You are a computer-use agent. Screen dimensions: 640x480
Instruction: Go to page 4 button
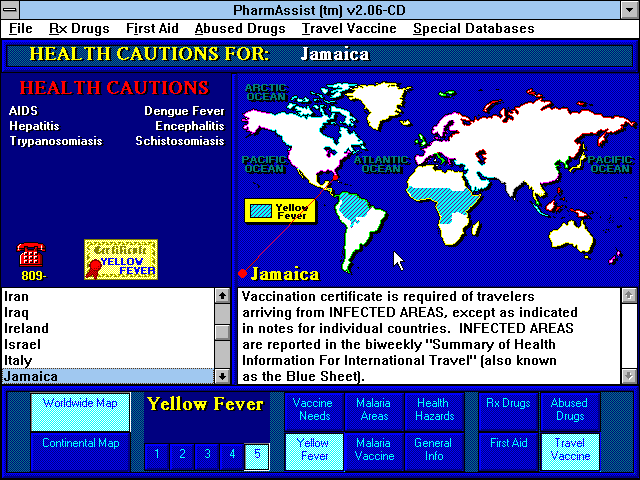click(232, 456)
